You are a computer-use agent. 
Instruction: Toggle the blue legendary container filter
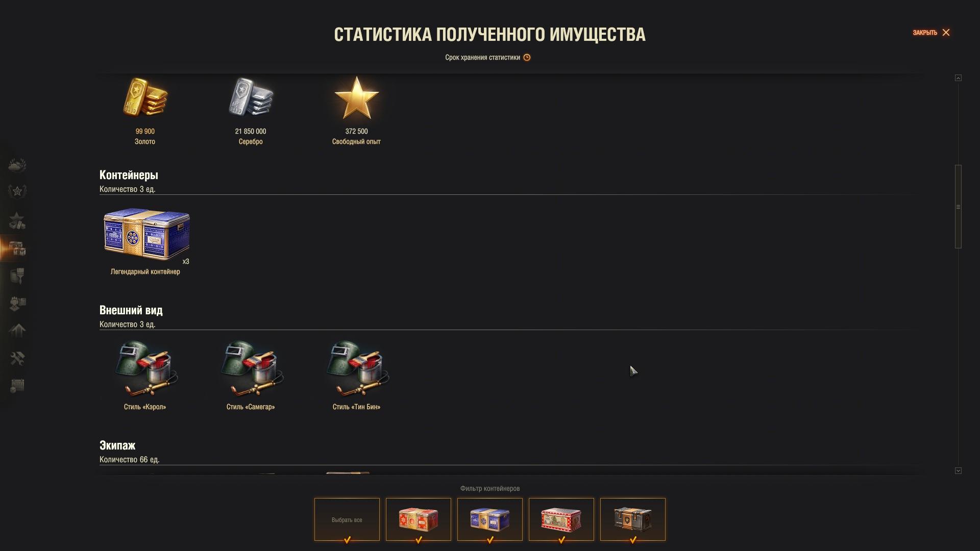pos(490,519)
